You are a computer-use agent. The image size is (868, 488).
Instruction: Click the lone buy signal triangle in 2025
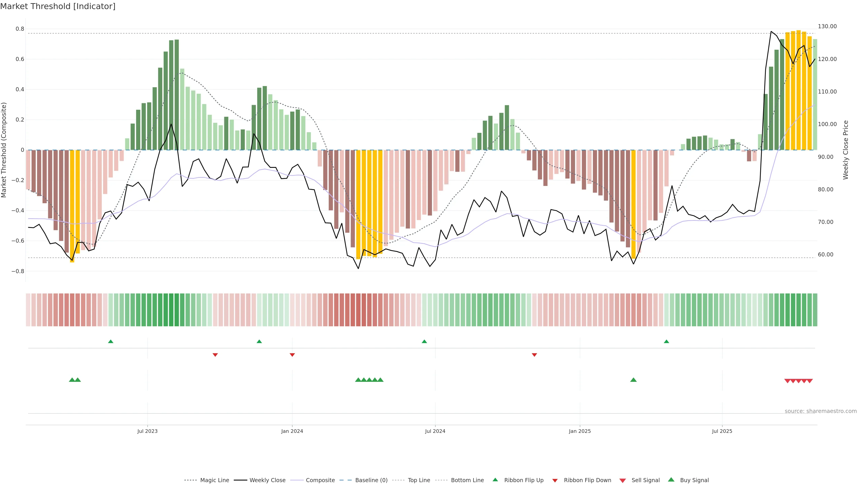tap(633, 380)
